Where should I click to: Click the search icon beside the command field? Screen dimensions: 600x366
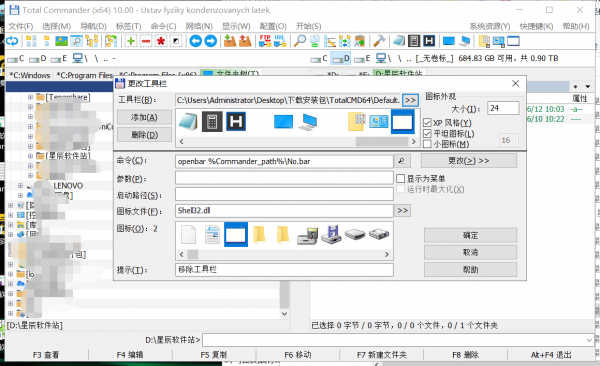(402, 161)
